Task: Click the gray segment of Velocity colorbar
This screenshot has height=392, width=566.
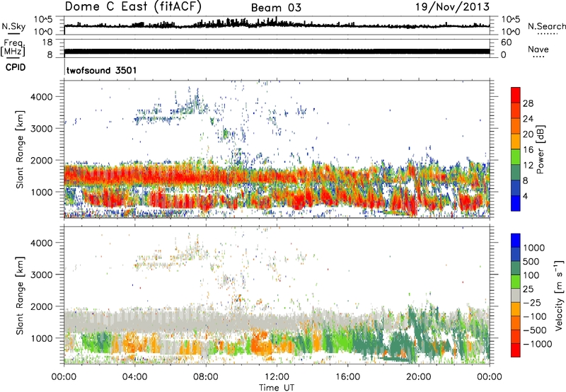Action: coord(516,295)
